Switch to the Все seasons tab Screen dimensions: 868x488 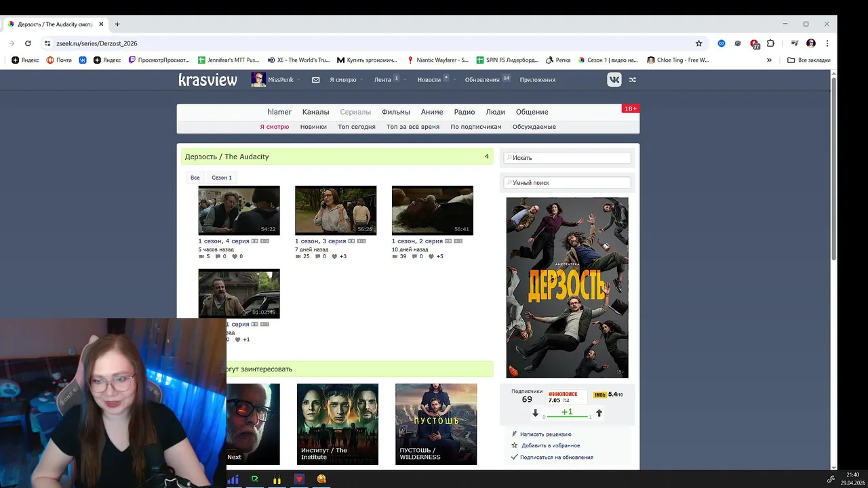point(195,178)
